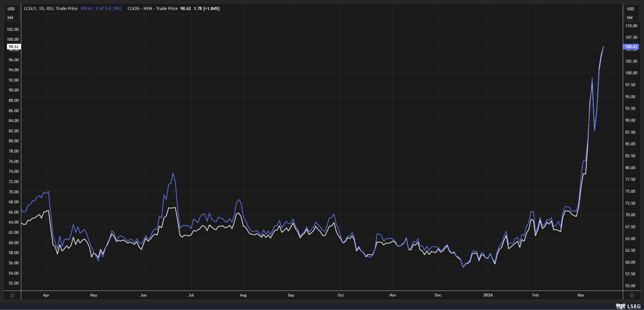Click the Dec label on the time axis
Image resolution: width=644 pixels, height=310 pixels.
438,295
